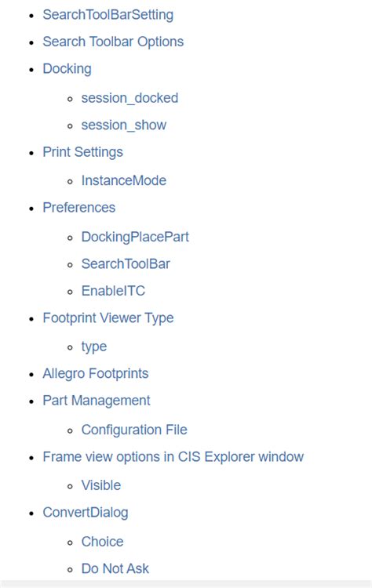Open the SearchToolBar sub-link under Preferences
This screenshot has height=588, width=372.
126,263
